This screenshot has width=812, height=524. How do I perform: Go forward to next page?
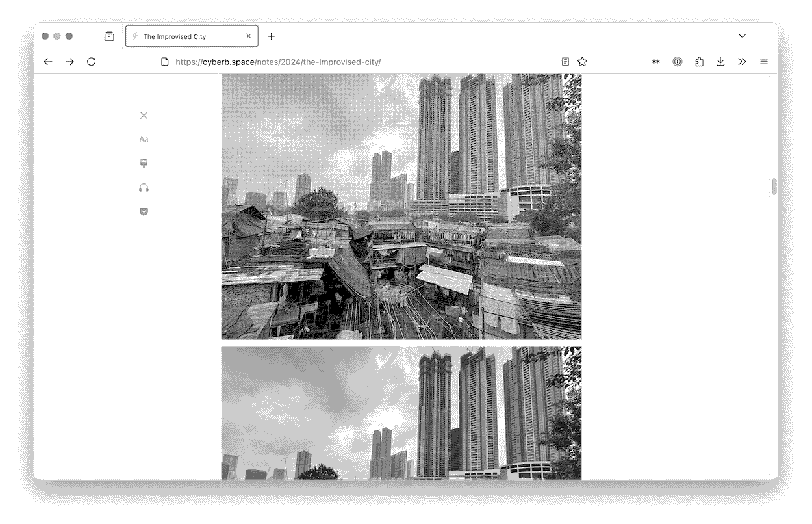click(x=70, y=62)
